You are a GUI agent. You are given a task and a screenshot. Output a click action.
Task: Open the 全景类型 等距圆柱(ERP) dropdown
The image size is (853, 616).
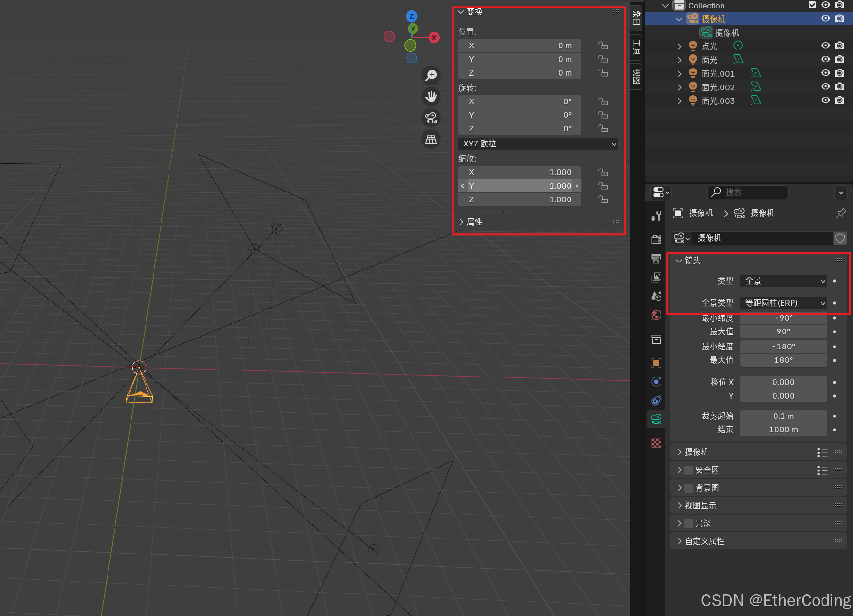tap(784, 303)
